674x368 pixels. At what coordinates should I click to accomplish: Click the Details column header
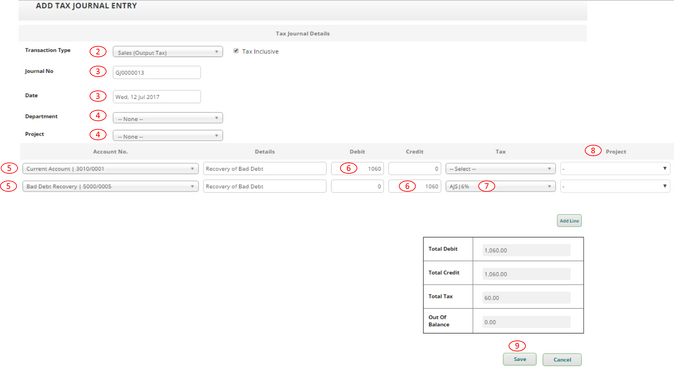click(x=265, y=152)
